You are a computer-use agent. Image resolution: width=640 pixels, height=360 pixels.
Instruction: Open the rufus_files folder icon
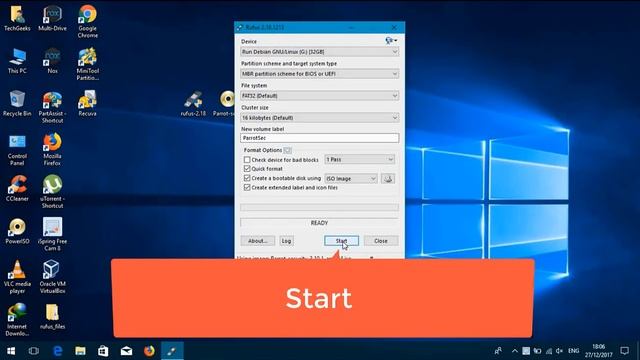[x=52, y=317]
